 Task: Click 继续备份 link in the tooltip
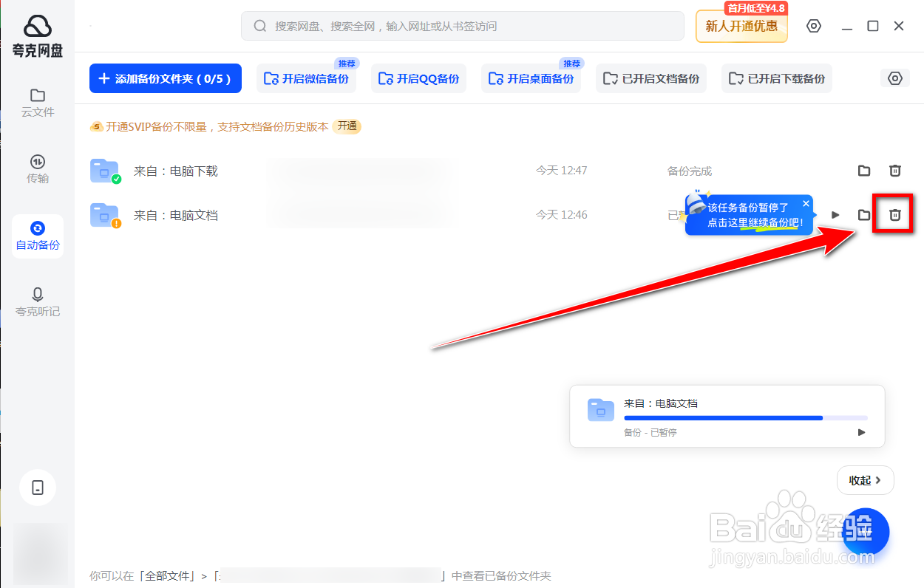coord(768,222)
